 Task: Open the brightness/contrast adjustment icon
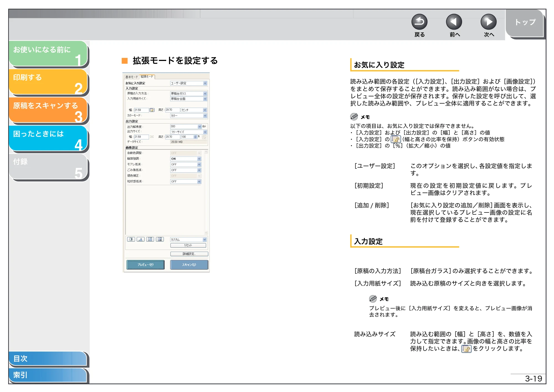[x=131, y=239]
